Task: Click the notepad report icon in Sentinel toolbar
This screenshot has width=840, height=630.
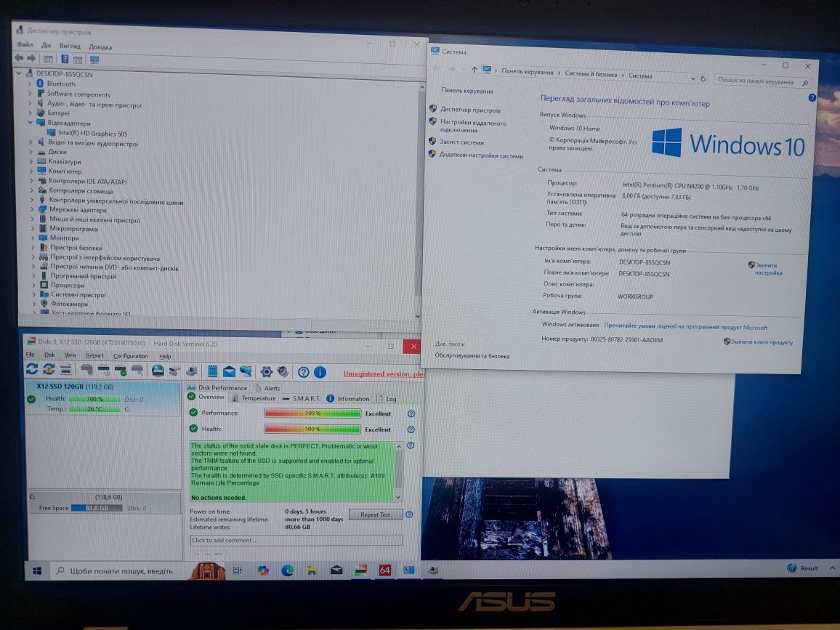Action: pos(213,371)
